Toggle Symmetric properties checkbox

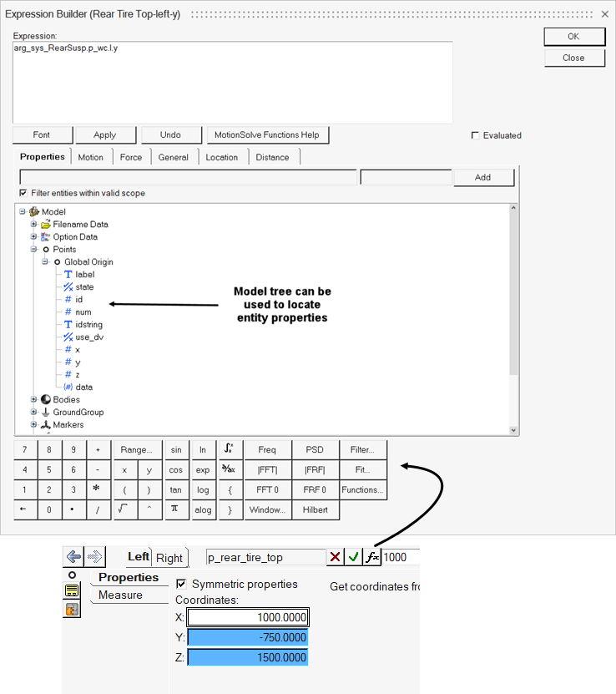click(x=182, y=584)
